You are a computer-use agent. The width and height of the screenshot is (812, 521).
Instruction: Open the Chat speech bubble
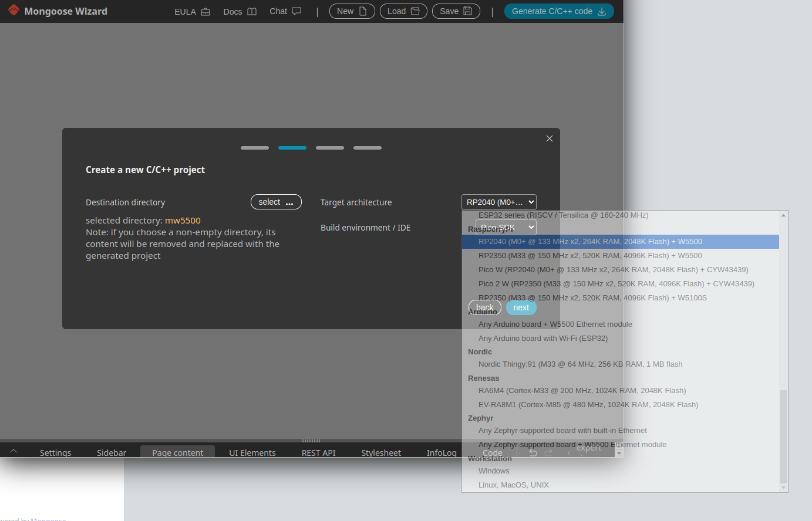coord(285,12)
